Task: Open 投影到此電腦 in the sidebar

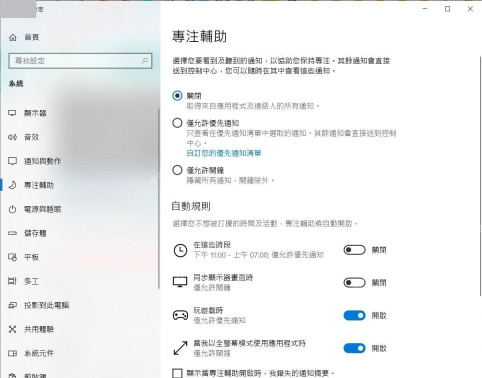Action: pos(80,305)
